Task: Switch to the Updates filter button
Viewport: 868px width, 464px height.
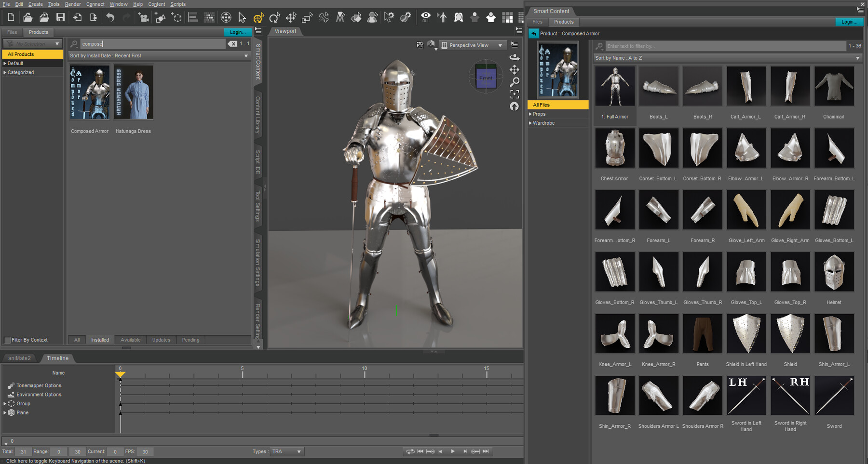Action: 161,340
